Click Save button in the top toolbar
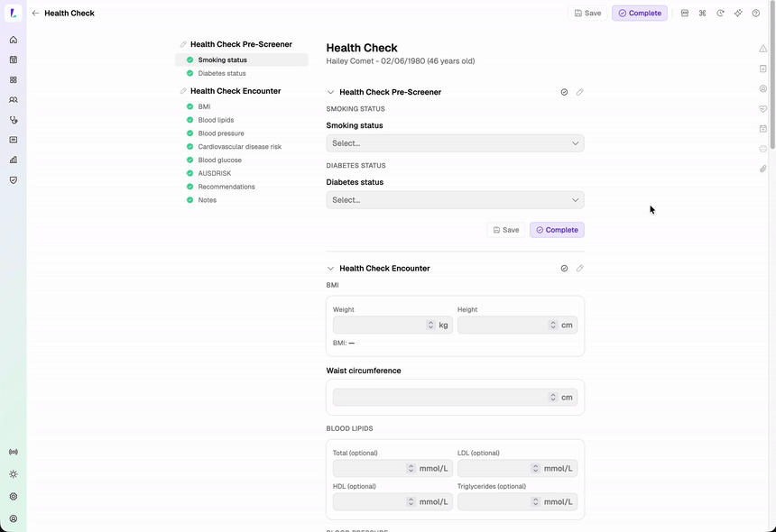 tap(587, 14)
